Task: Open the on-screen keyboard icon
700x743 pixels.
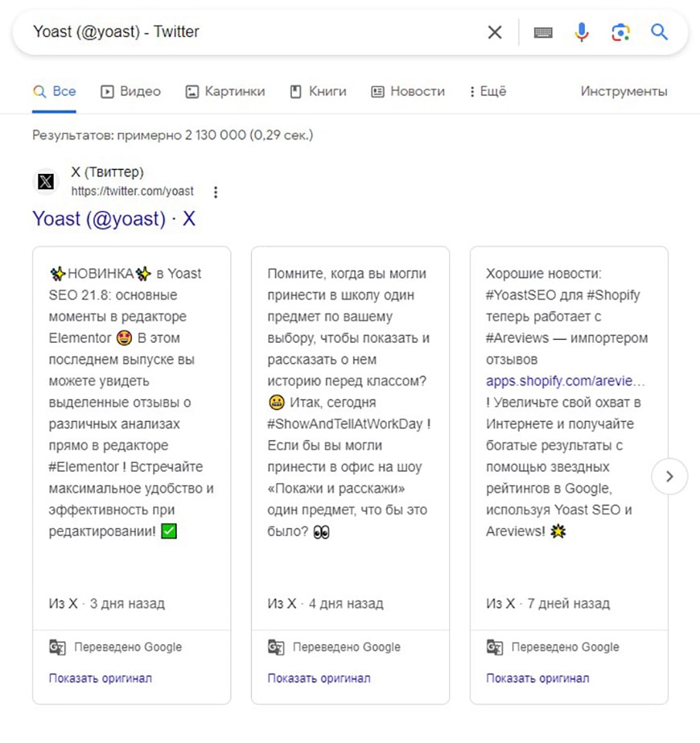Action: click(543, 32)
